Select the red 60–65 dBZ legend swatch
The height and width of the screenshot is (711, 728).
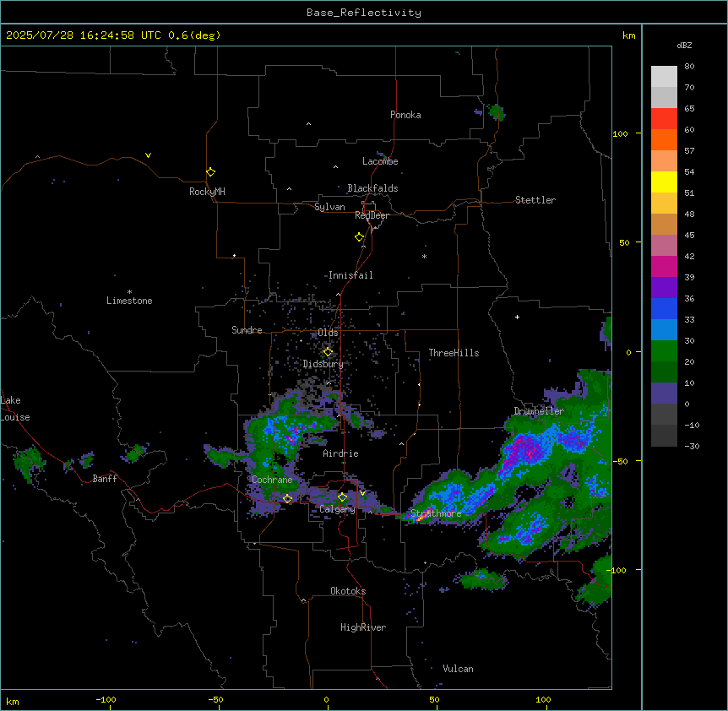[664, 118]
